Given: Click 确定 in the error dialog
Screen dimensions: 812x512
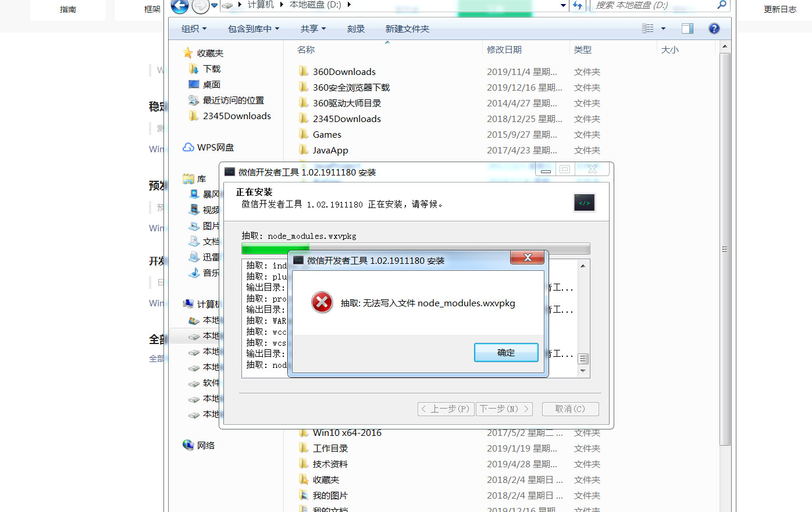Looking at the screenshot, I should pyautogui.click(x=506, y=352).
